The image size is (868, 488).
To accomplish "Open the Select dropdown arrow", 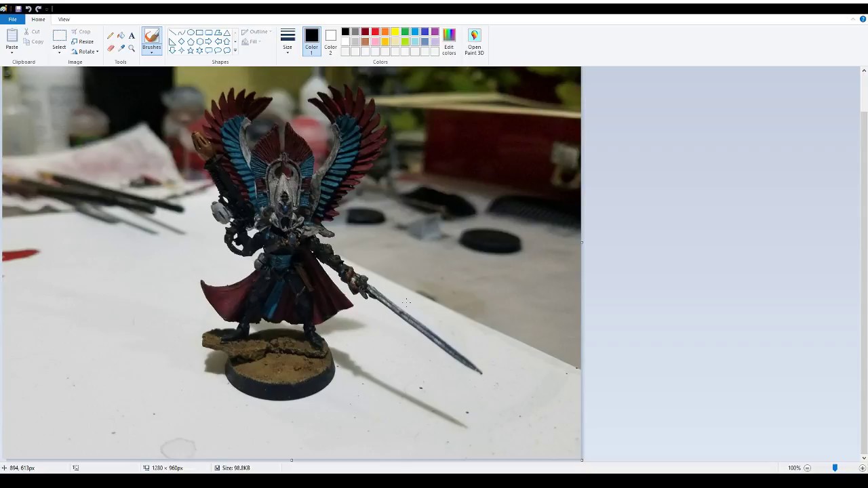I will tap(59, 52).
